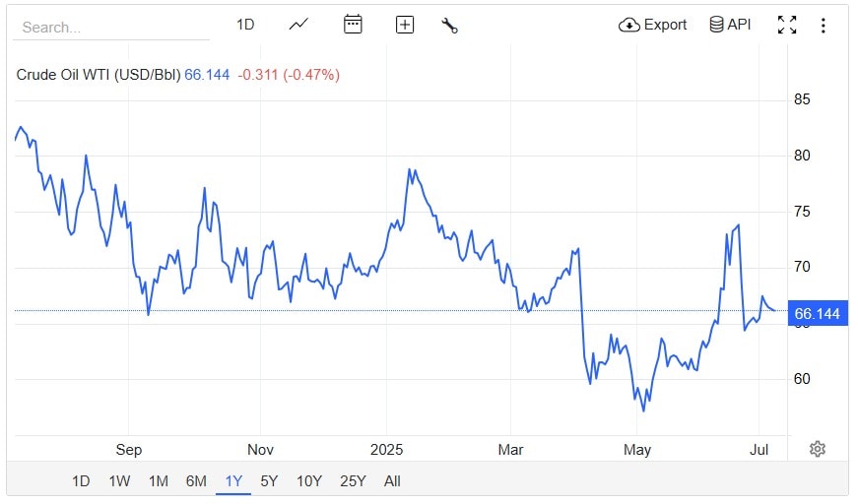Image resolution: width=858 pixels, height=504 pixels.
Task: Click the 66.144 current price label
Action: pyautogui.click(x=818, y=314)
